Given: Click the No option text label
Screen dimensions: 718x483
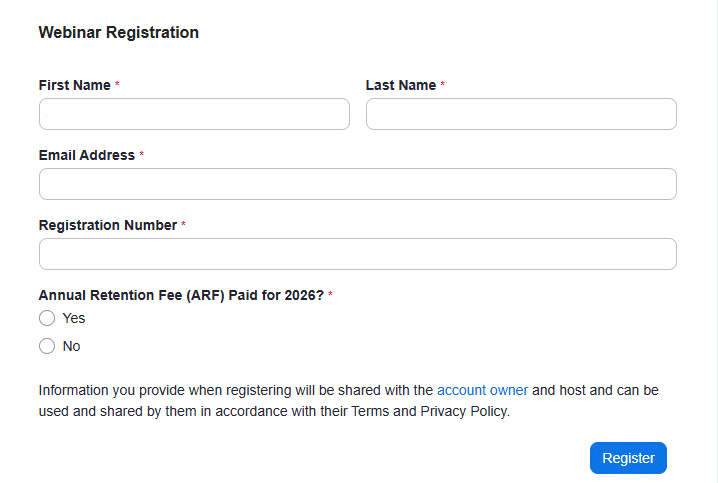Looking at the screenshot, I should [x=71, y=346].
